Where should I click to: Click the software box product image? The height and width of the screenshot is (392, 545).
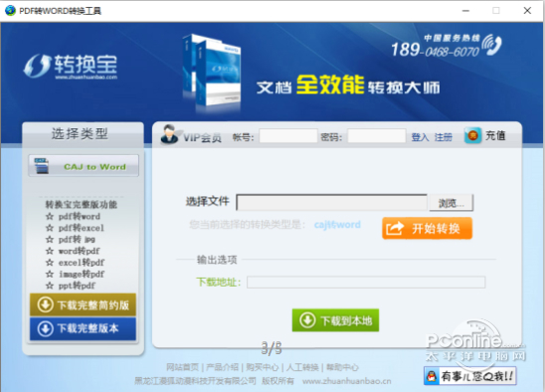pos(211,73)
